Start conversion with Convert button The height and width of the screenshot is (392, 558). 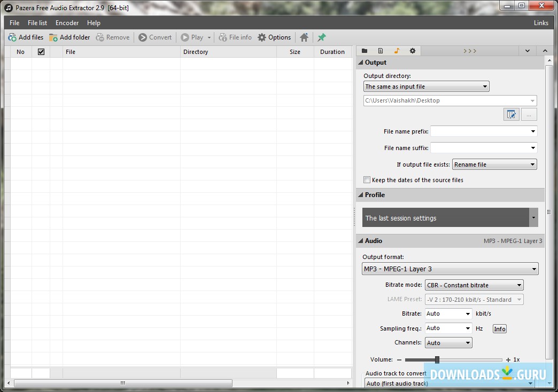tap(155, 37)
